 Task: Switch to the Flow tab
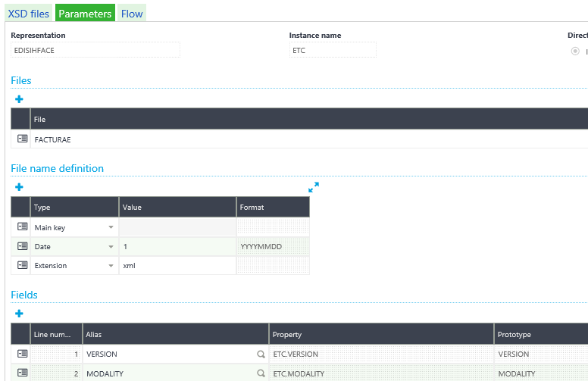tap(132, 14)
